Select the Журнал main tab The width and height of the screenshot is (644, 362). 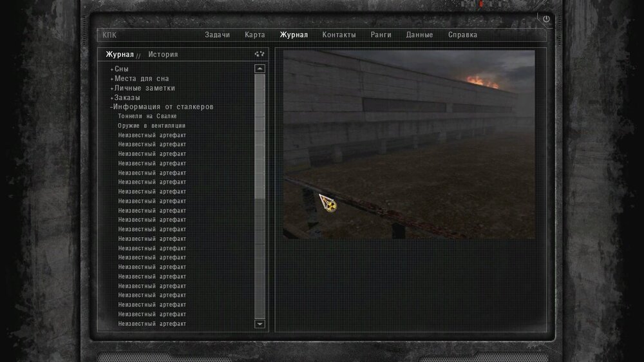click(x=294, y=35)
